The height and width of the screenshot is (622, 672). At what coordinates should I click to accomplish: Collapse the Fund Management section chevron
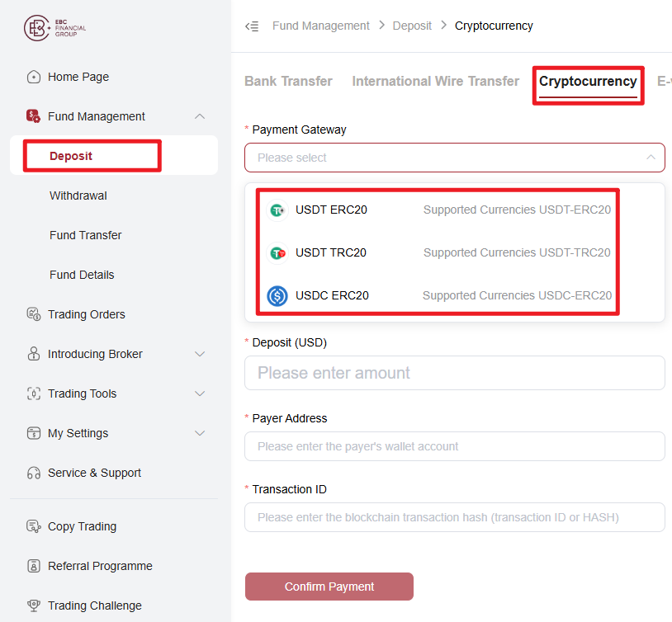coord(200,116)
